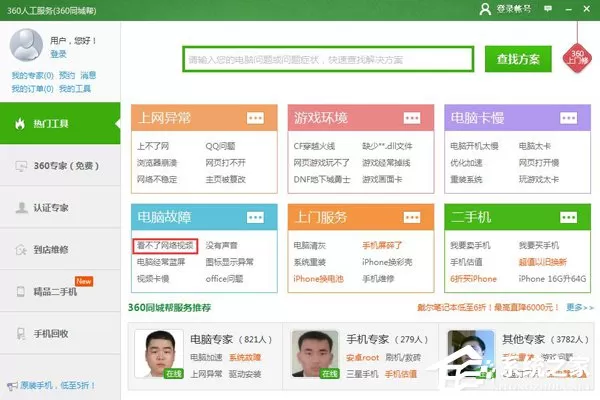The width and height of the screenshot is (600, 400).
Task: Click 重装系统 under 电脑卡慢
Action: pos(466,179)
